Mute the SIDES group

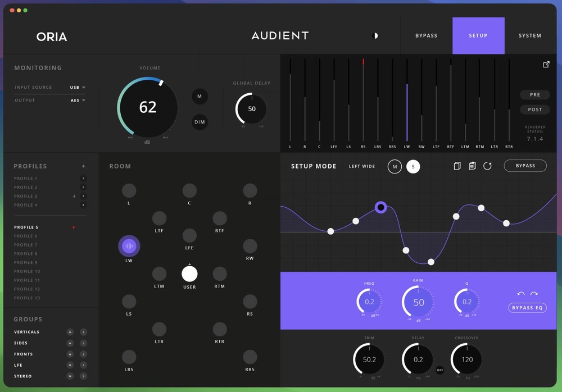(x=70, y=343)
